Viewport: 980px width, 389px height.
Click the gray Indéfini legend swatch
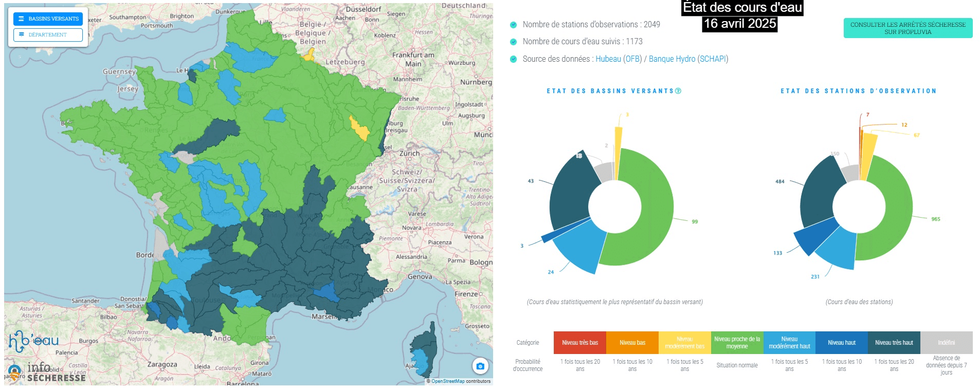pyautogui.click(x=946, y=343)
